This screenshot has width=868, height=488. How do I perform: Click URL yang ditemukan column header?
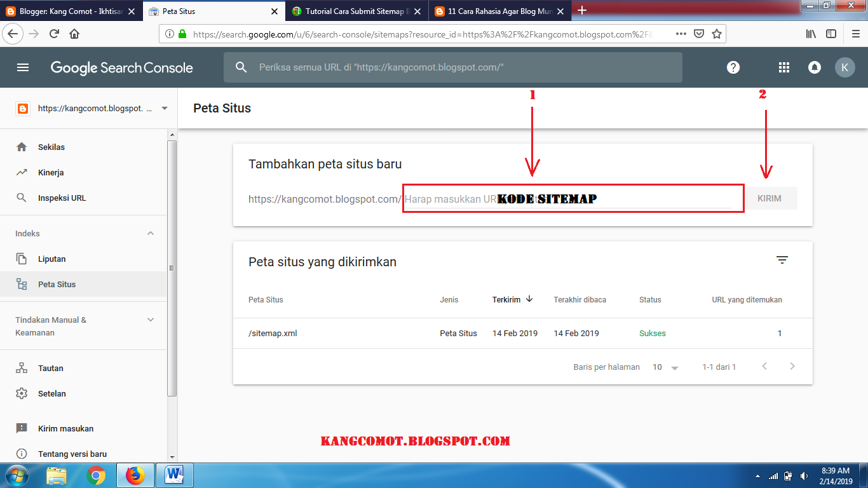click(x=747, y=299)
